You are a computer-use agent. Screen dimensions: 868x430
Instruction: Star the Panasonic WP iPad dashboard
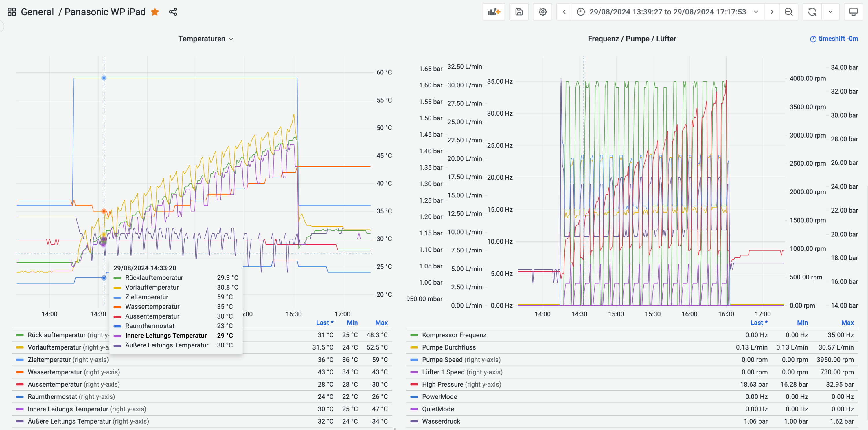(x=155, y=12)
